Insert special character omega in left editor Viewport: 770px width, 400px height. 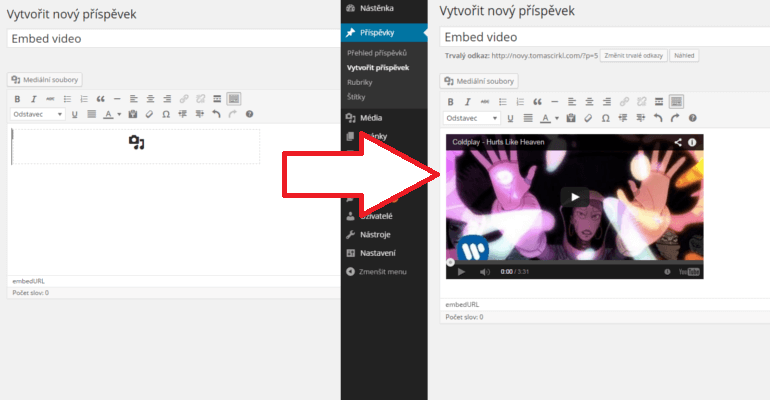pos(166,114)
